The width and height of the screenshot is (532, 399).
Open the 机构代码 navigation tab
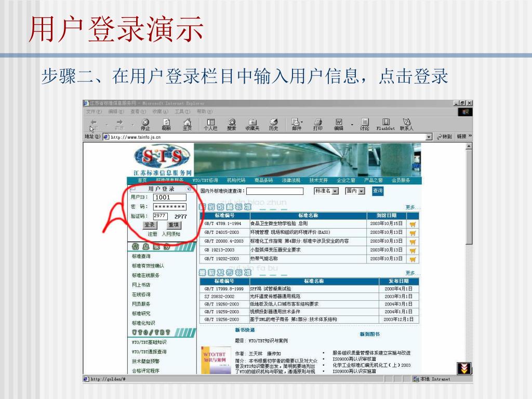click(x=236, y=180)
